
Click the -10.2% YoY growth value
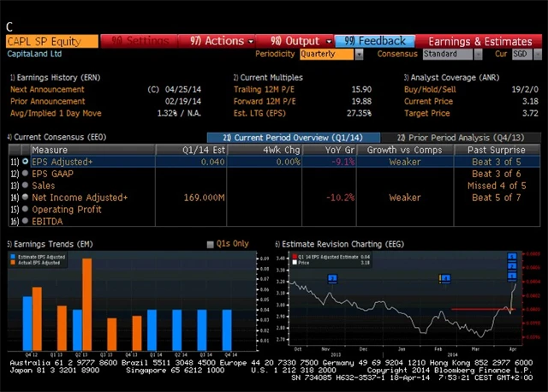point(341,198)
